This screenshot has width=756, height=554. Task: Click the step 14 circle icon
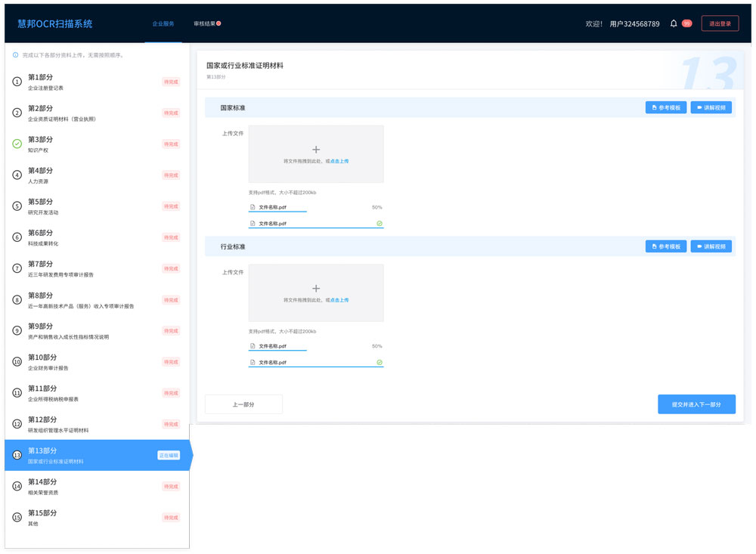(x=17, y=486)
